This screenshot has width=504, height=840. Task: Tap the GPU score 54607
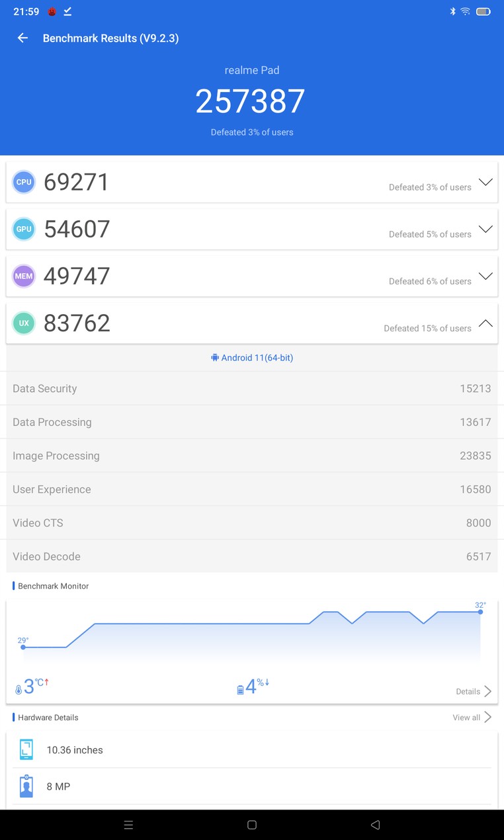(77, 229)
